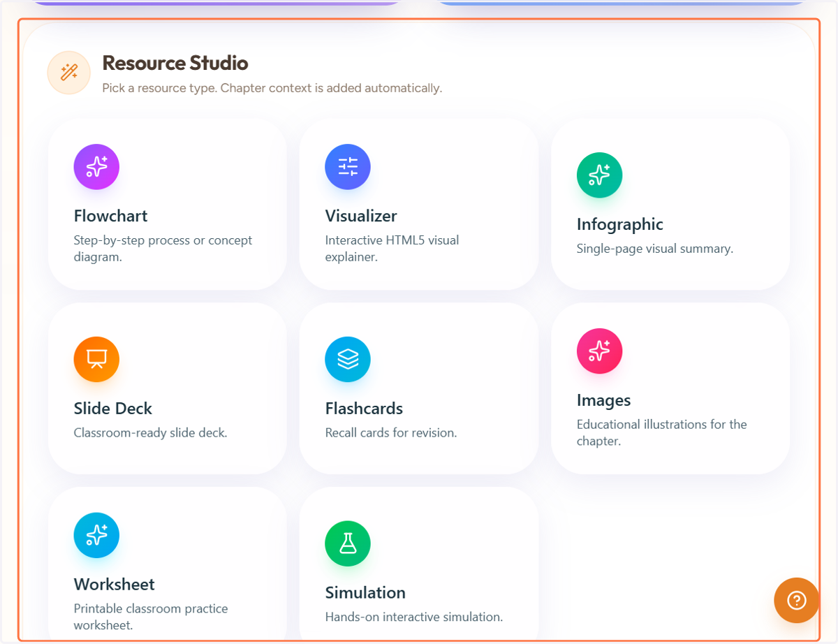
Task: Select the Simulation card title
Action: 365,593
